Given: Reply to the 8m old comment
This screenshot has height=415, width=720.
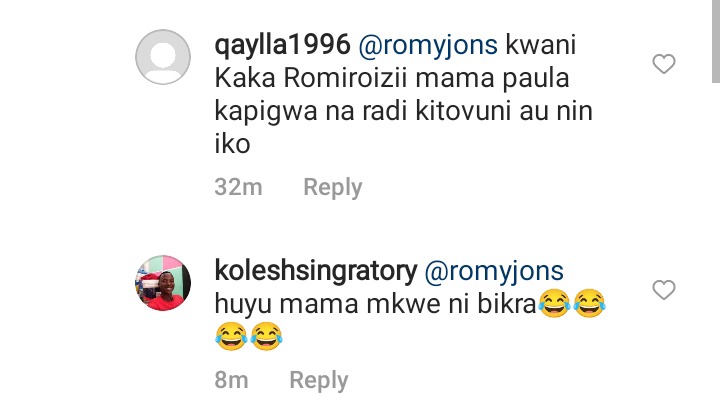Looking at the screenshot, I should pos(319,381).
